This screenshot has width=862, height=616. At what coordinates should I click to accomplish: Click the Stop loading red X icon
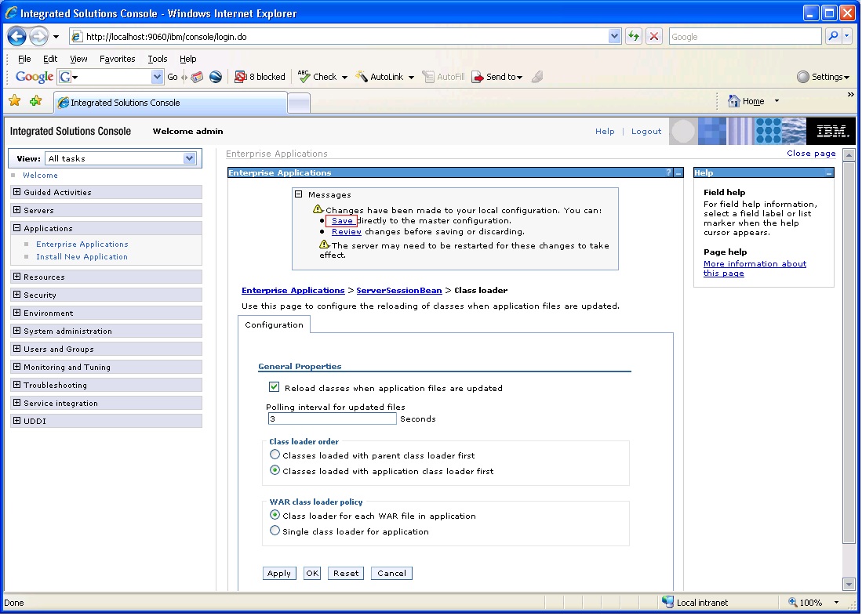[653, 36]
